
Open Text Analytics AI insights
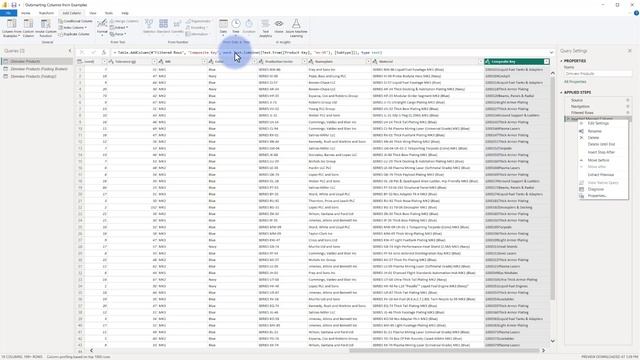[x=265, y=28]
